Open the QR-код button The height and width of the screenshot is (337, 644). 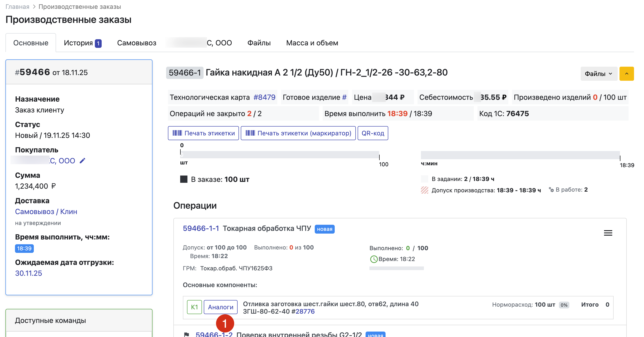373,133
